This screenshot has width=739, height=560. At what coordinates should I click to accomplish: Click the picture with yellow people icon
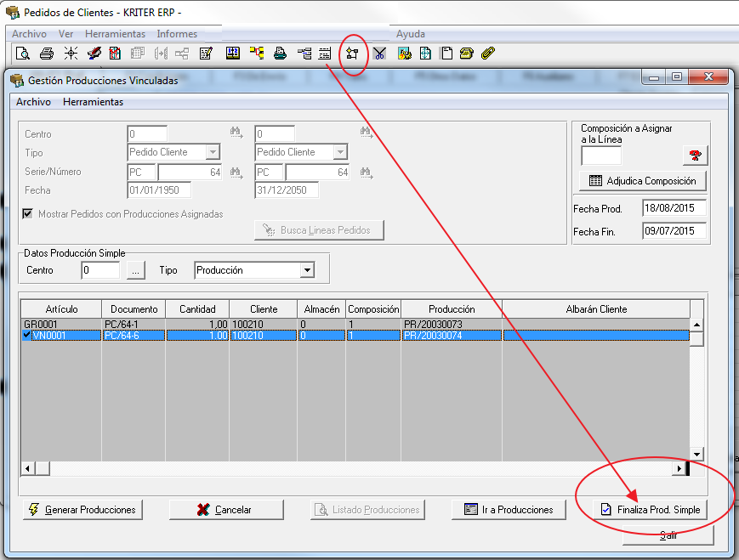point(405,54)
